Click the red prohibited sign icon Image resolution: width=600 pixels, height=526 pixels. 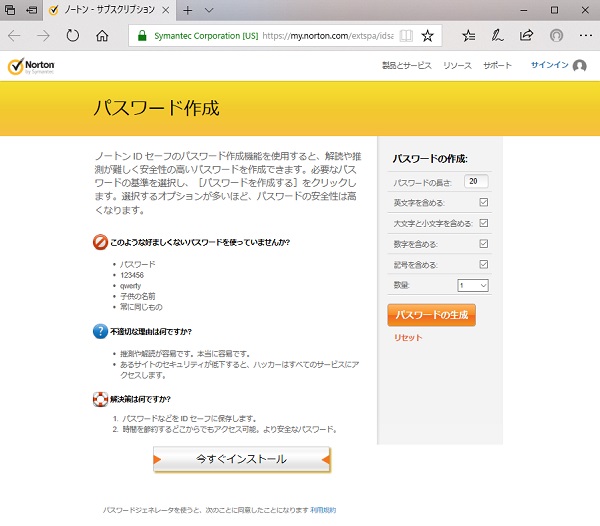click(100, 242)
